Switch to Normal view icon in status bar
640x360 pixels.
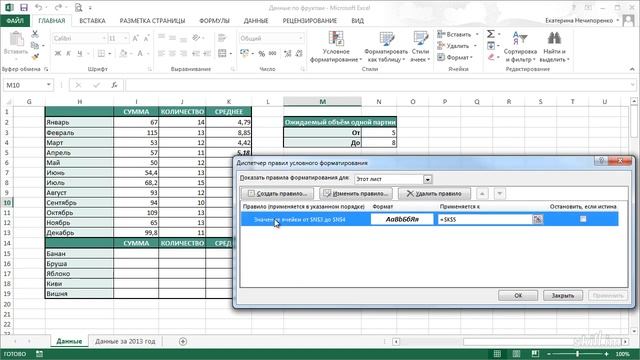pyautogui.click(x=497, y=354)
